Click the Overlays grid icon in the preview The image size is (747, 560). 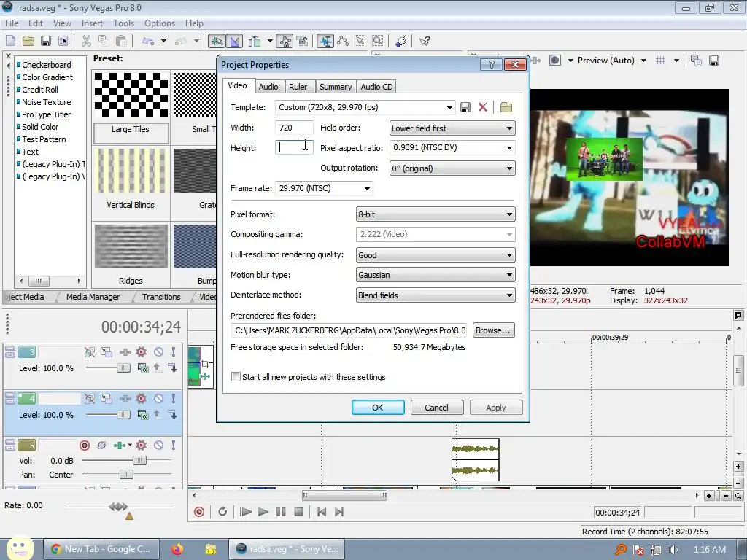660,61
